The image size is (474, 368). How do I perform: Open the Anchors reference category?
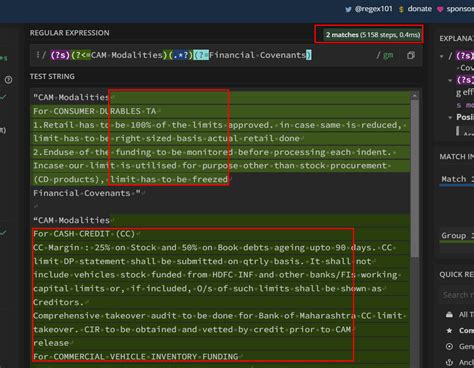[x=460, y=362]
